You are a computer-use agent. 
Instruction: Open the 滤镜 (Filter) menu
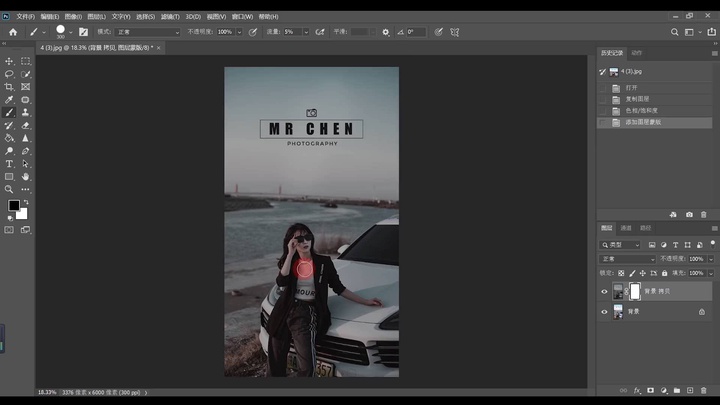tap(169, 17)
